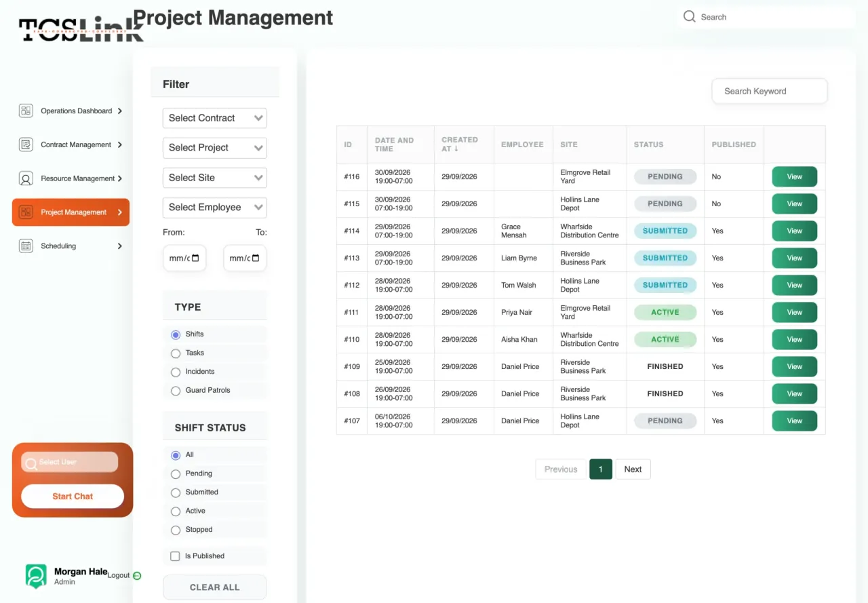Open the Select Employee dropdown
868x603 pixels.
coord(215,208)
